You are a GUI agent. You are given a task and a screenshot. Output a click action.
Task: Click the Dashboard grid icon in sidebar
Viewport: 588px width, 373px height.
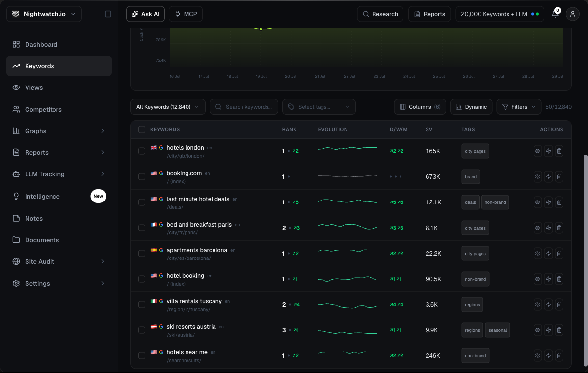coord(16,44)
